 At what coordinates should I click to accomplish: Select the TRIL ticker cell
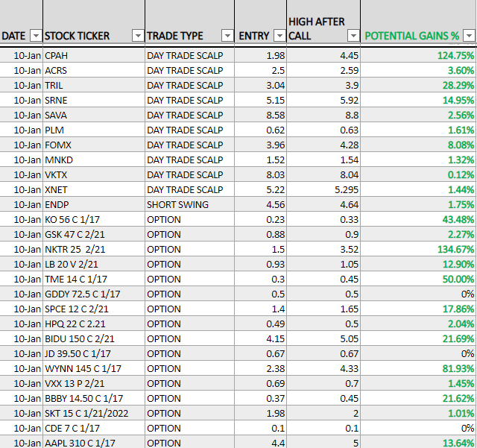point(94,85)
